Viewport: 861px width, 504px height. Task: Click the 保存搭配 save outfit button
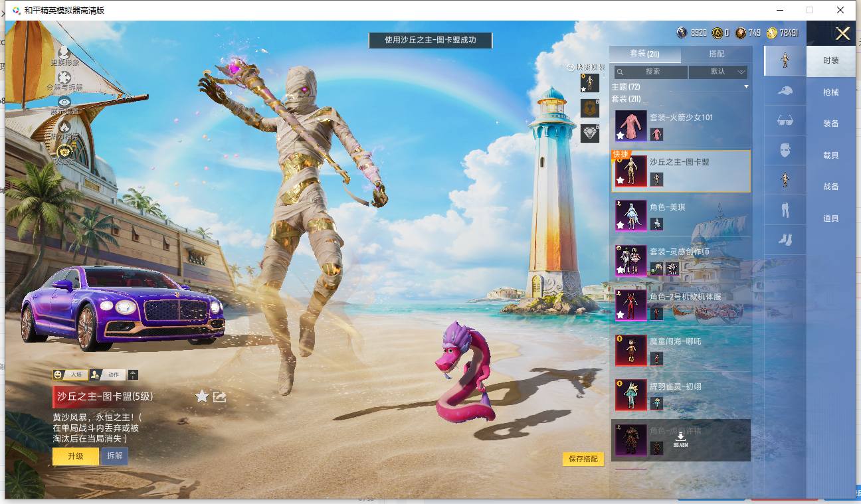tap(583, 459)
